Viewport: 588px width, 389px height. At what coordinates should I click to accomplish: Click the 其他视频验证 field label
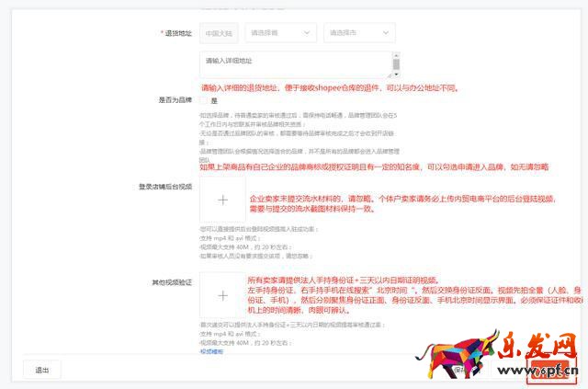coord(172,281)
